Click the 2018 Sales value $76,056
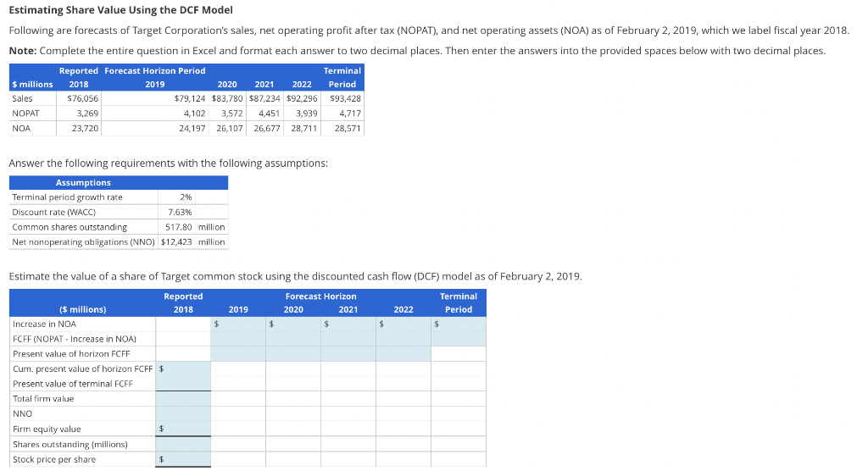This screenshot has height=471, width=868. tap(82, 98)
